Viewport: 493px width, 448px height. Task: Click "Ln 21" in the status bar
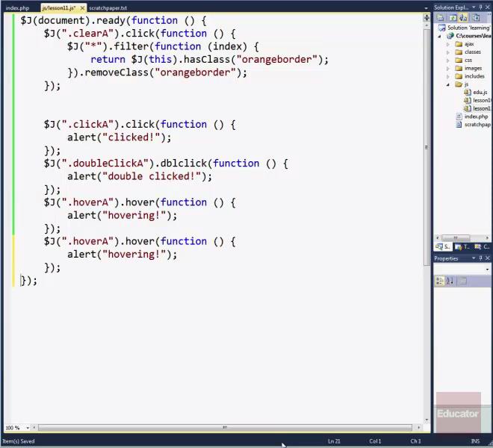334,441
